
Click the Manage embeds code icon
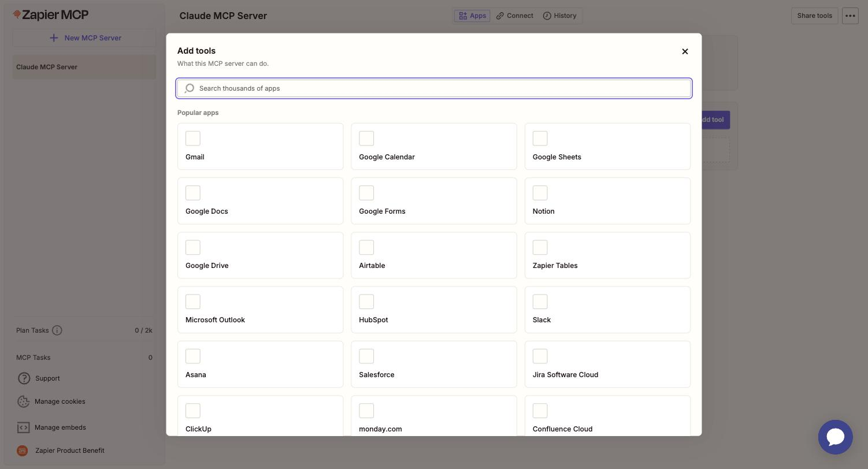(23, 427)
